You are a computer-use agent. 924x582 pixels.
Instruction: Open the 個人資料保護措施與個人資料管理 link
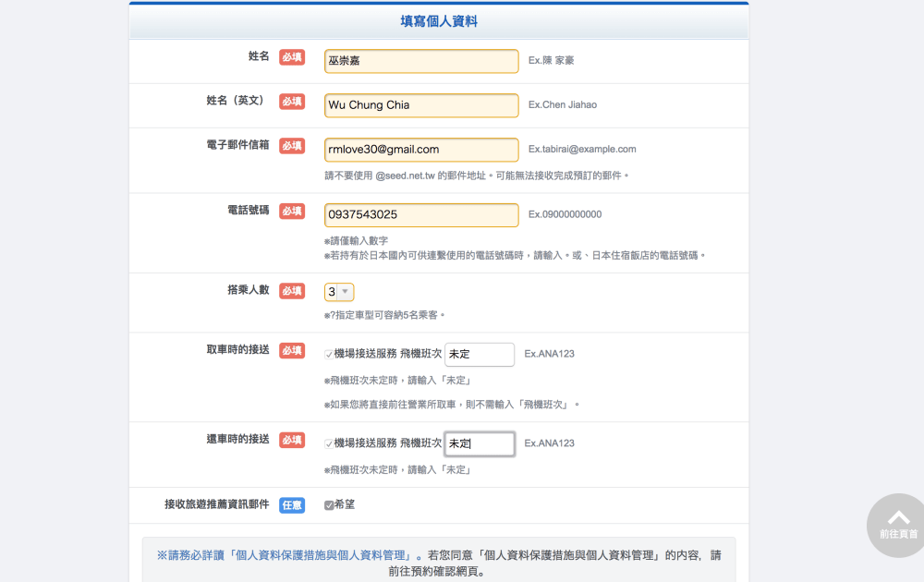(323, 555)
